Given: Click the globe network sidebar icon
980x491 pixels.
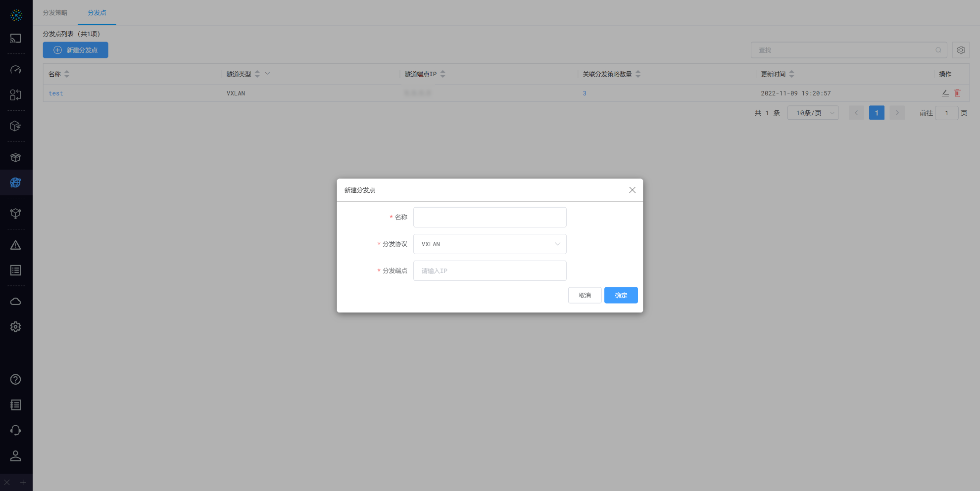Looking at the screenshot, I should 16,182.
